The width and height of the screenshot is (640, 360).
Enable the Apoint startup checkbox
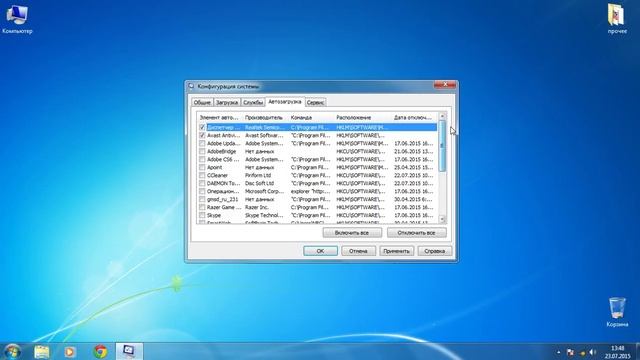pyautogui.click(x=202, y=167)
